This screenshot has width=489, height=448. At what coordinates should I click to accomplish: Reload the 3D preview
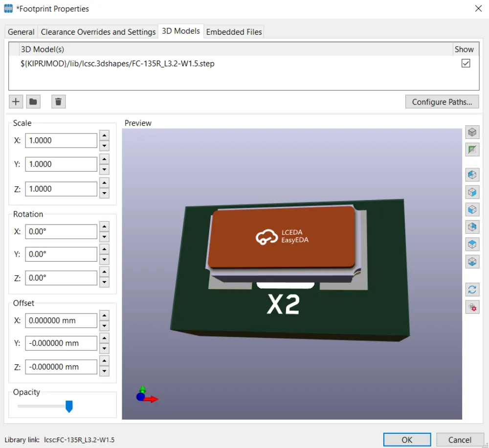[472, 290]
